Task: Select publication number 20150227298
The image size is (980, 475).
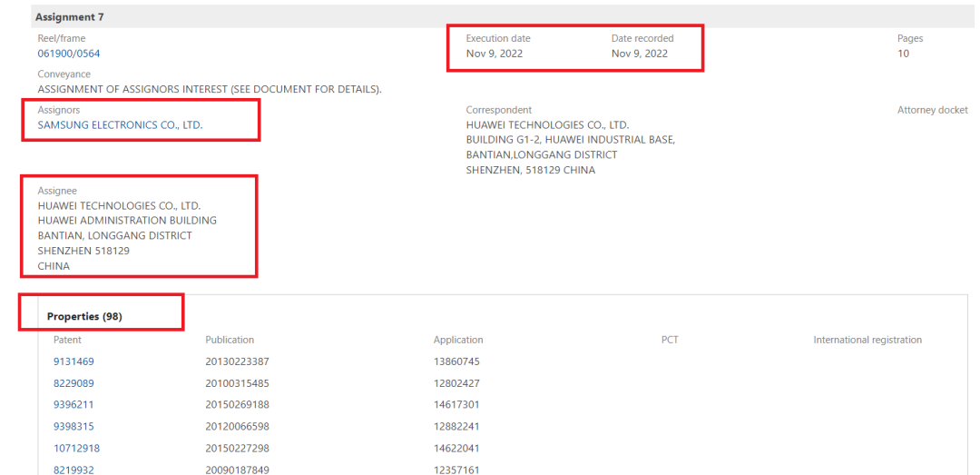Action: pyautogui.click(x=237, y=448)
